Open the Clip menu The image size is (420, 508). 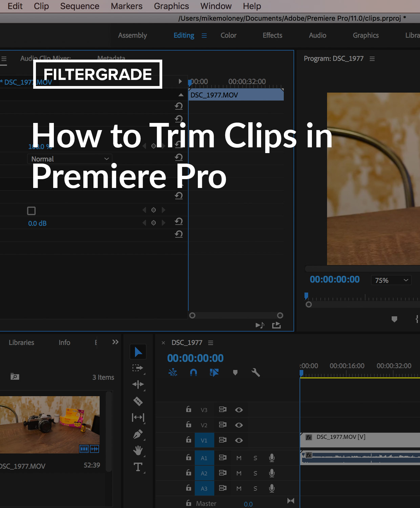click(x=41, y=6)
